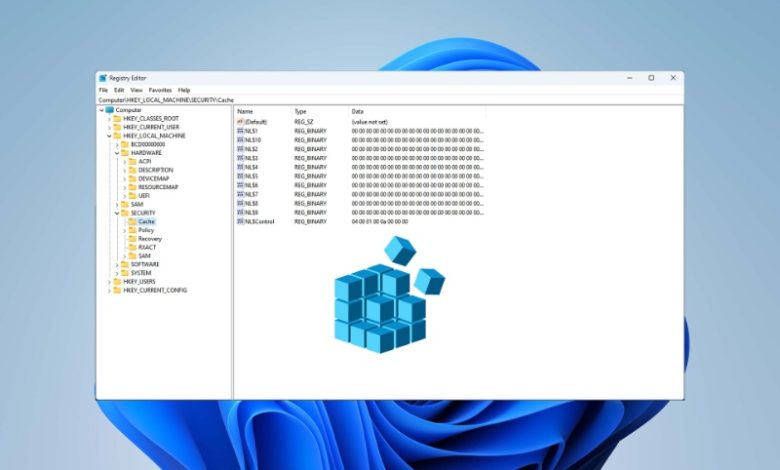The image size is (780, 470).
Task: Click the data "04 00 01 00 0a 00 00 00"
Action: [380, 221]
